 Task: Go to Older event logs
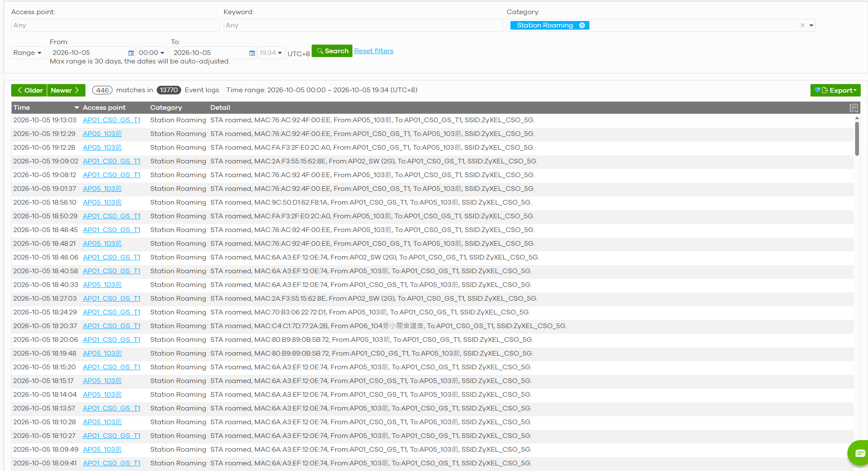click(x=29, y=90)
